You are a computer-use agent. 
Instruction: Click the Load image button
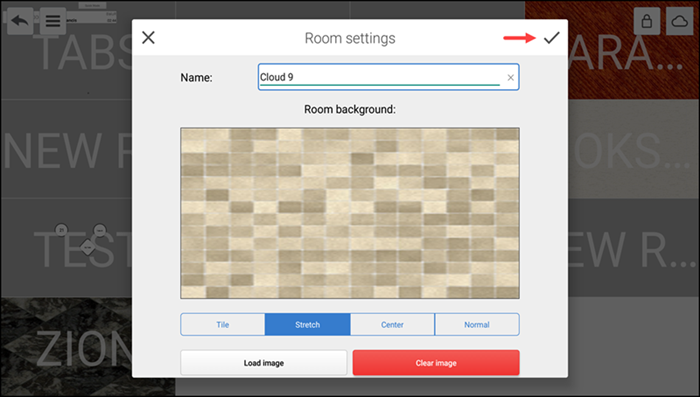[264, 363]
